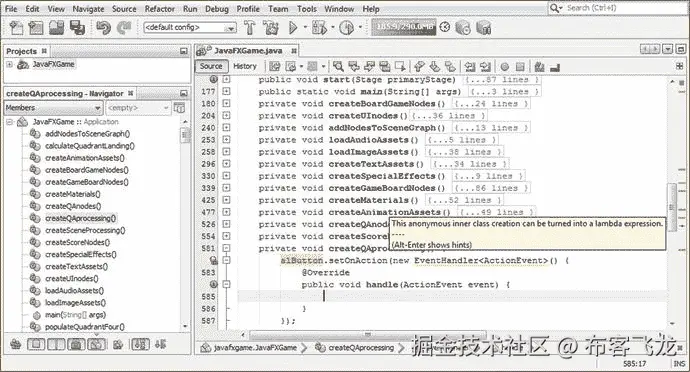The image size is (690, 372).
Task: Toggle Show Static Members filter in Navigator
Action: click(56, 344)
